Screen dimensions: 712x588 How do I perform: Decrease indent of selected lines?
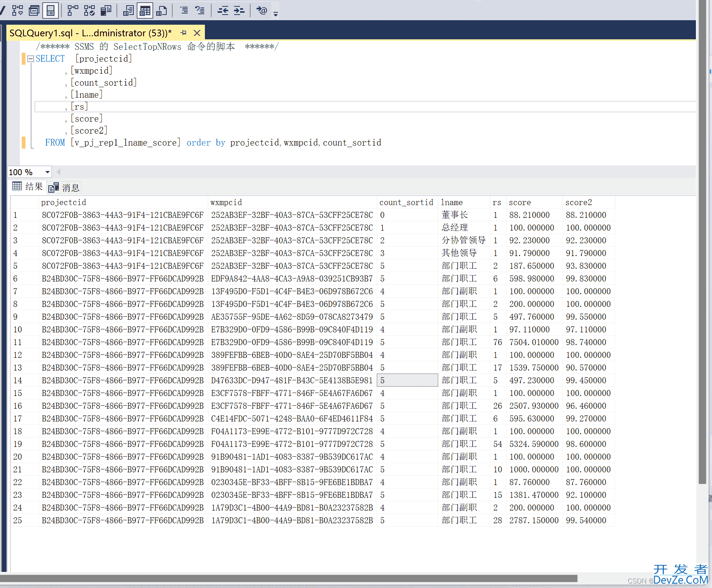coord(223,10)
